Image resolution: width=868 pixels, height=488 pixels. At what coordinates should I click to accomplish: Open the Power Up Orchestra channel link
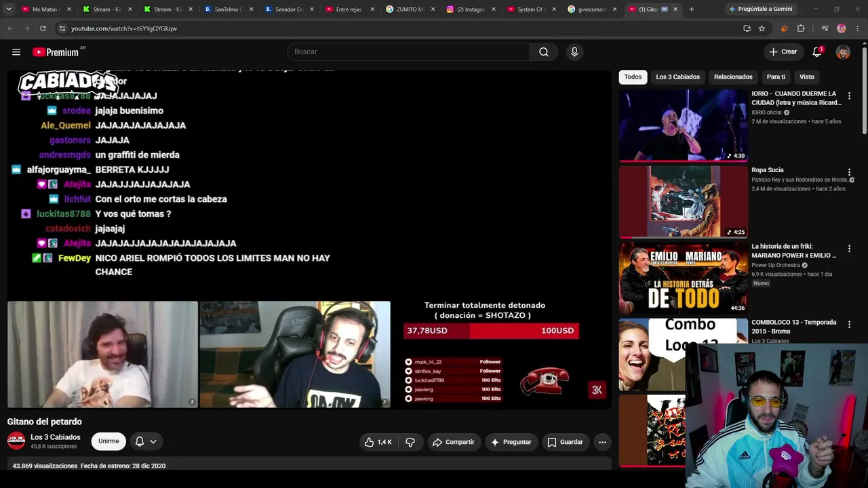point(776,265)
